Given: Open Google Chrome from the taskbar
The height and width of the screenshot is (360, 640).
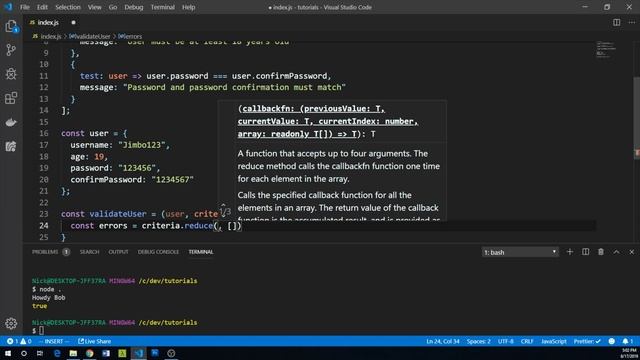Looking at the screenshot, I should 89,353.
